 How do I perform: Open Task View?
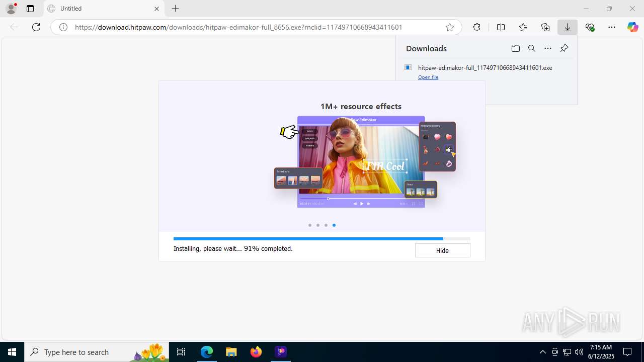point(181,352)
